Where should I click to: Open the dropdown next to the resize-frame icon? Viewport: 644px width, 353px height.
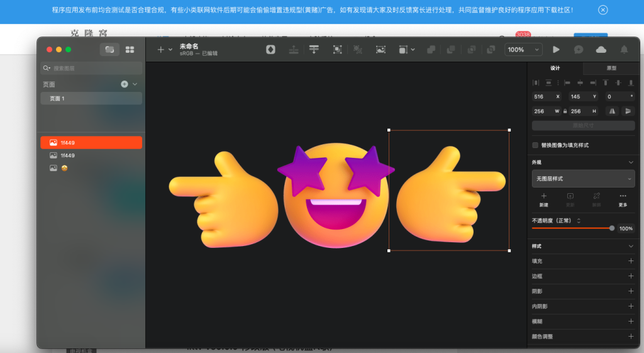point(413,50)
